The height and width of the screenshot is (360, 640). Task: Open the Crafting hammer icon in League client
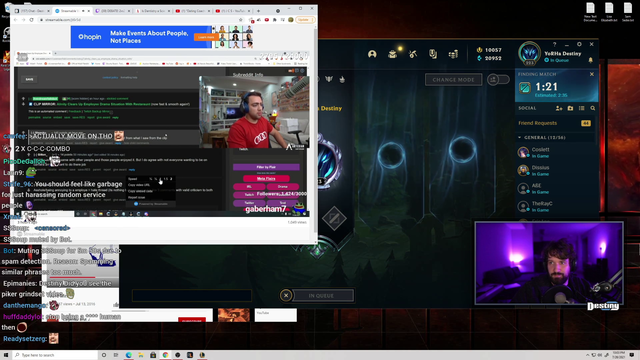413,54
